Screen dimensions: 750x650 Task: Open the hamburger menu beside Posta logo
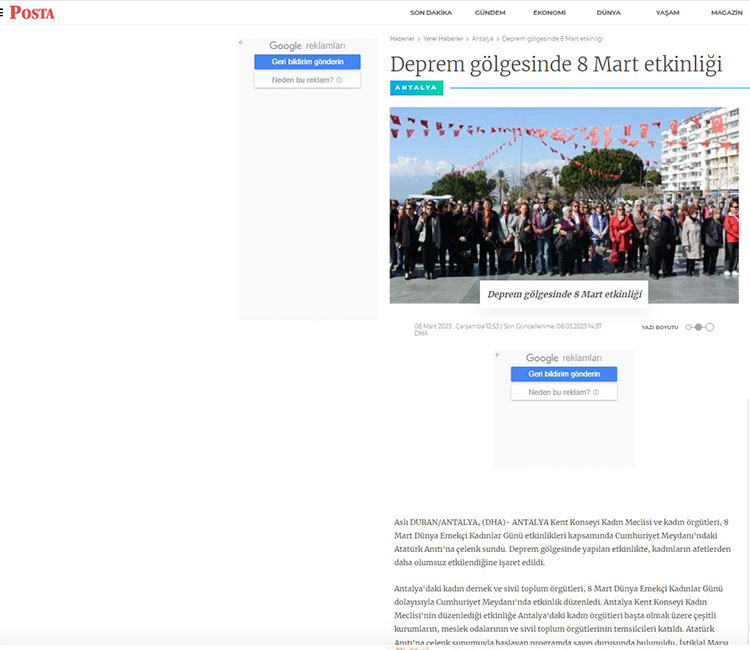click(1, 12)
